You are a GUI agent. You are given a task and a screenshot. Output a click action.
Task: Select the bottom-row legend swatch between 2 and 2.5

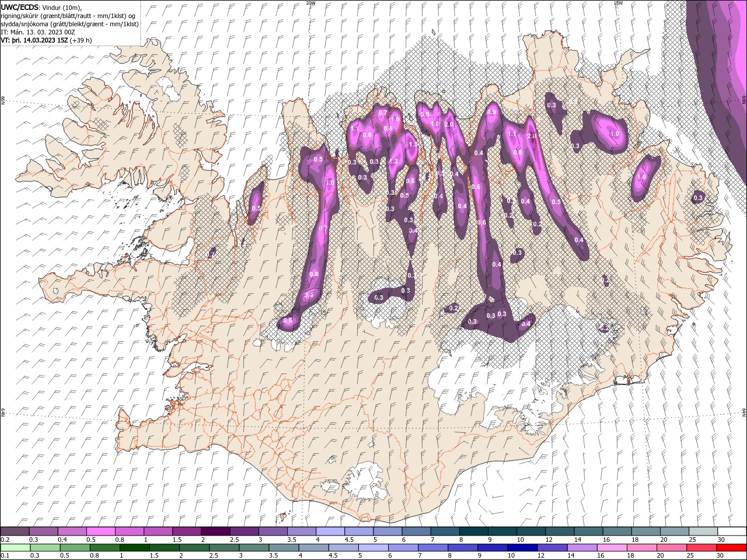click(x=194, y=547)
